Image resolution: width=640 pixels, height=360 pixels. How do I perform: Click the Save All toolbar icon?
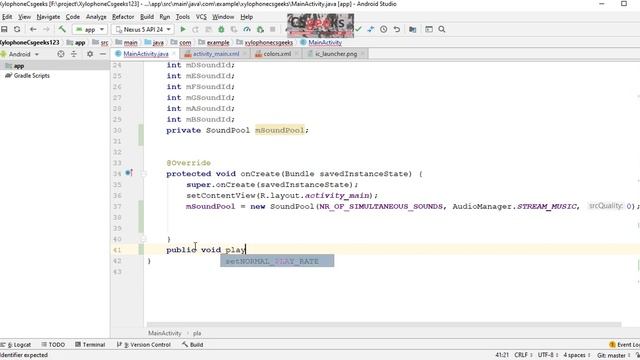point(4,29)
